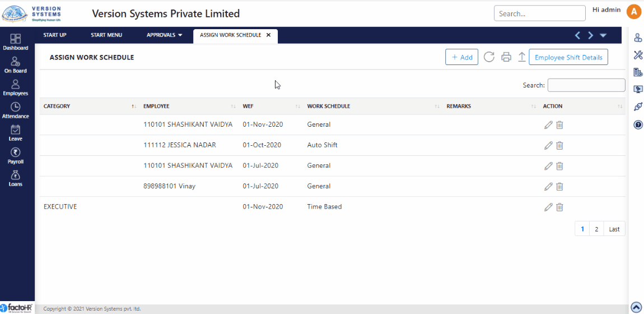Open the Payroll module
Viewport: 644px width, 314px height.
pyautogui.click(x=15, y=155)
